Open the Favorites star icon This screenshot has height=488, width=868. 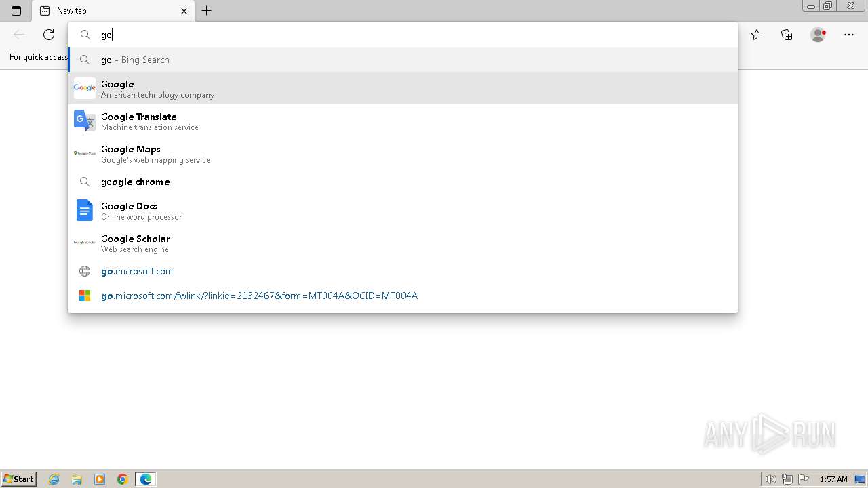[757, 35]
